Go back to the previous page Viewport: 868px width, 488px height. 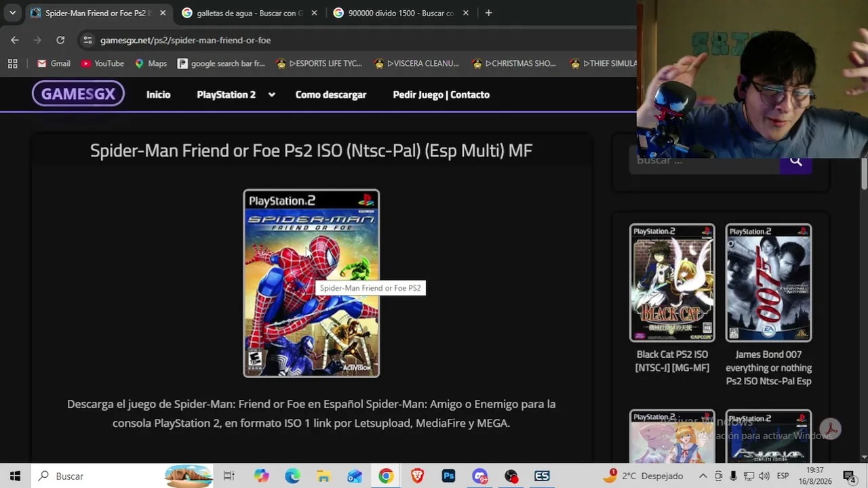[x=15, y=40]
